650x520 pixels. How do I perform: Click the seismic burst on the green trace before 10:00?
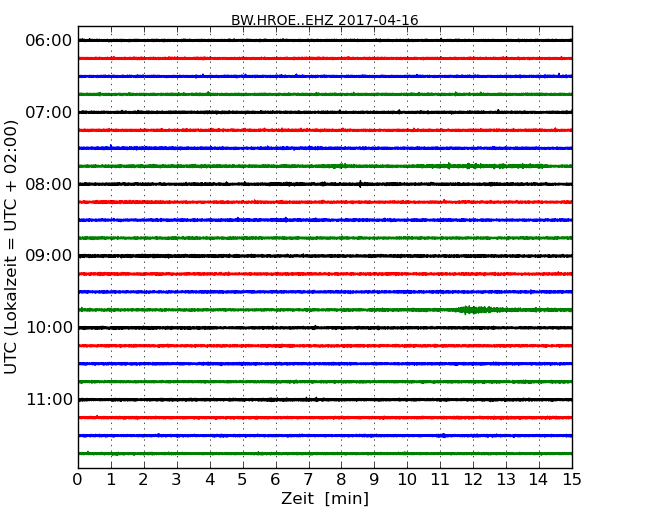(477, 310)
